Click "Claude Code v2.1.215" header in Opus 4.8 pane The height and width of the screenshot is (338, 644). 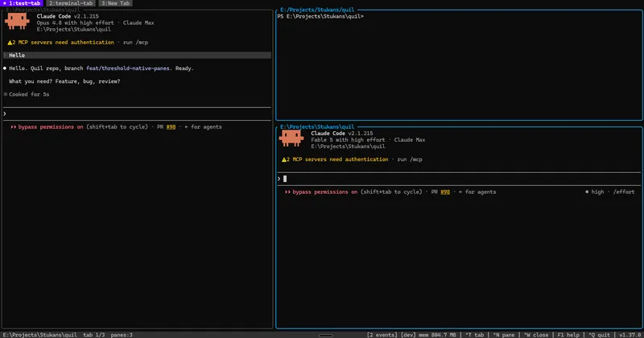[x=68, y=16]
